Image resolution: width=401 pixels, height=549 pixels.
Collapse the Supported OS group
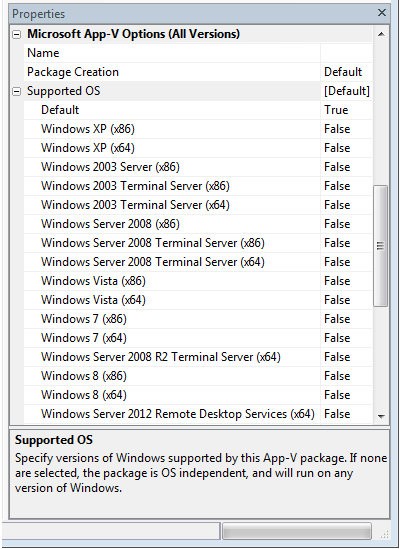pos(16,91)
